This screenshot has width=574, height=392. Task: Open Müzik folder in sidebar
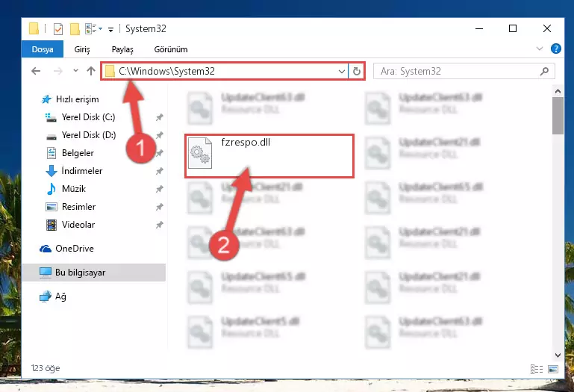pyautogui.click(x=74, y=189)
